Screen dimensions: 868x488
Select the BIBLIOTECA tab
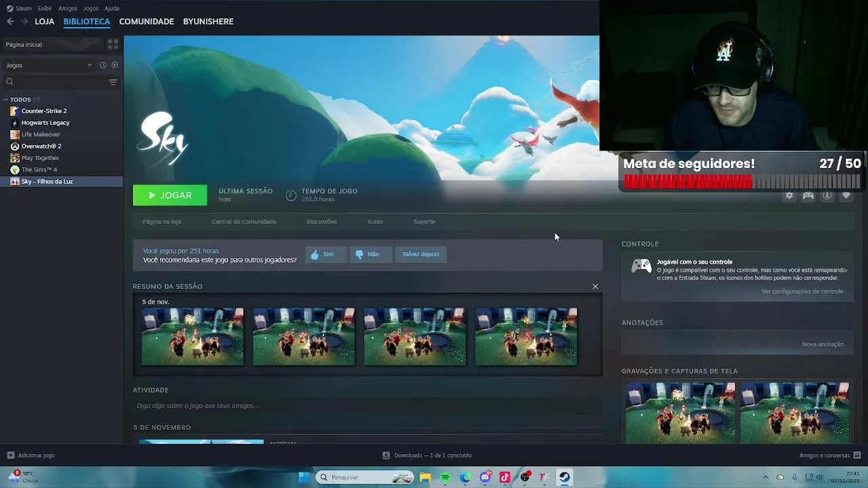coord(87,22)
